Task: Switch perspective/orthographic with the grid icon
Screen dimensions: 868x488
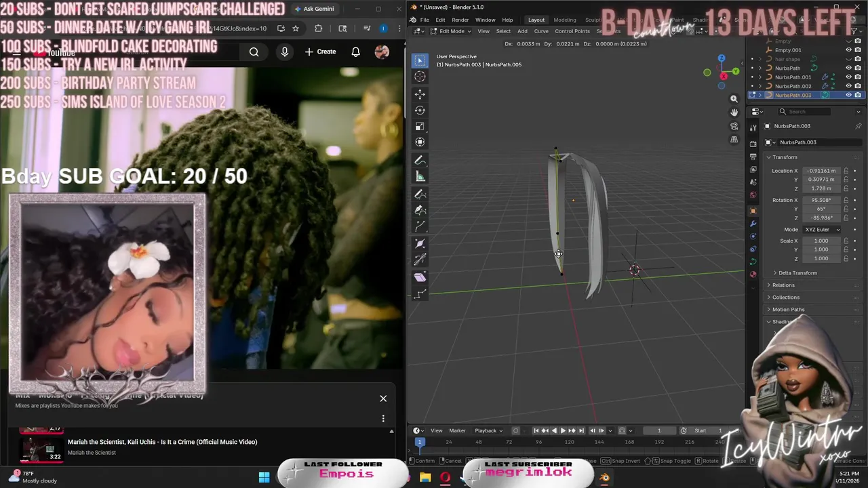Action: pyautogui.click(x=734, y=140)
